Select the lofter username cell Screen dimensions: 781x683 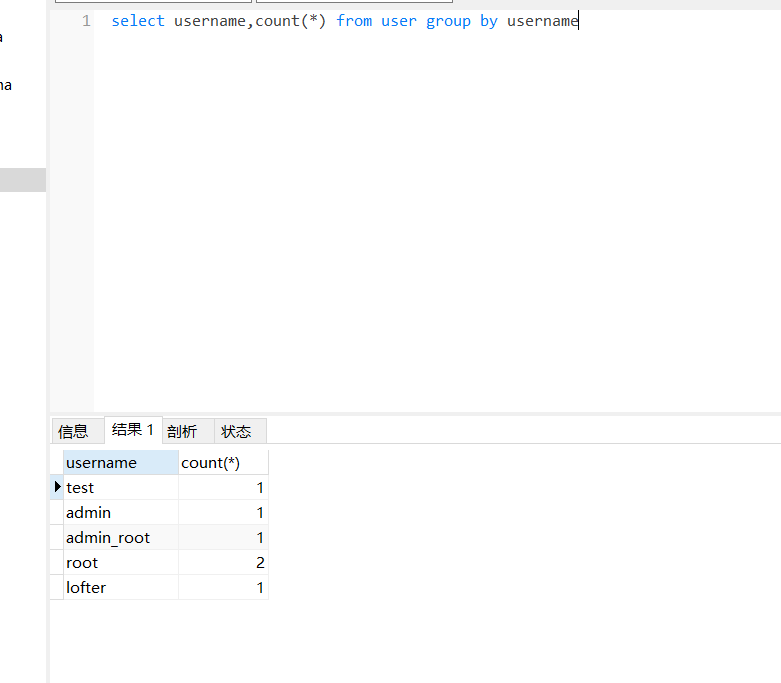121,587
